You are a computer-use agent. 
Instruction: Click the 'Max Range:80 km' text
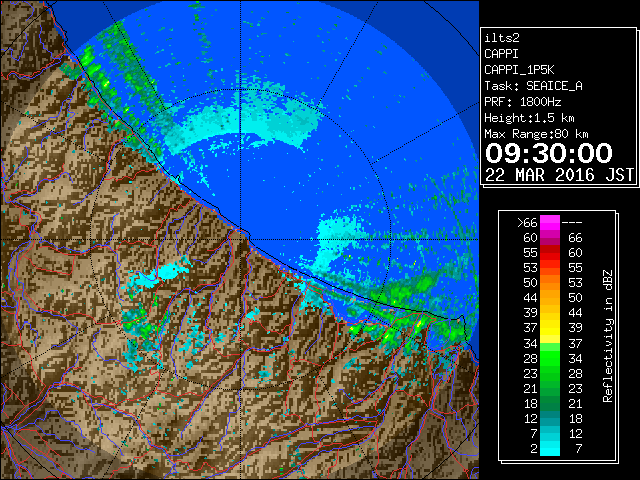point(536,134)
